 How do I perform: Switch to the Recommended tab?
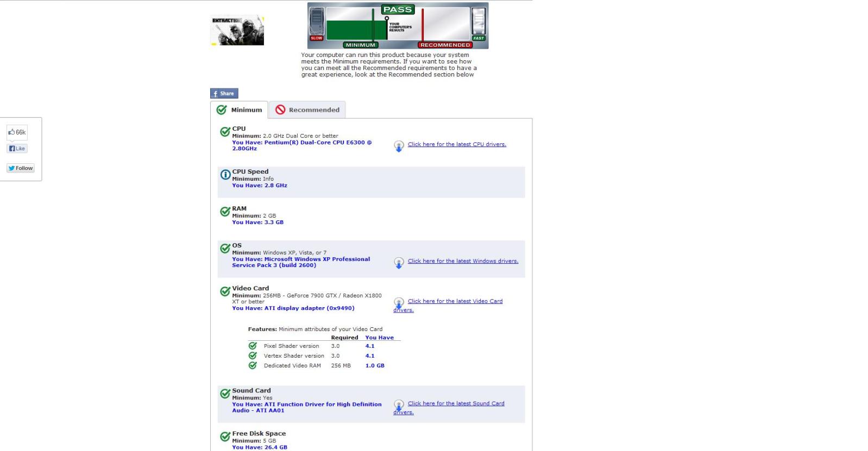click(307, 110)
